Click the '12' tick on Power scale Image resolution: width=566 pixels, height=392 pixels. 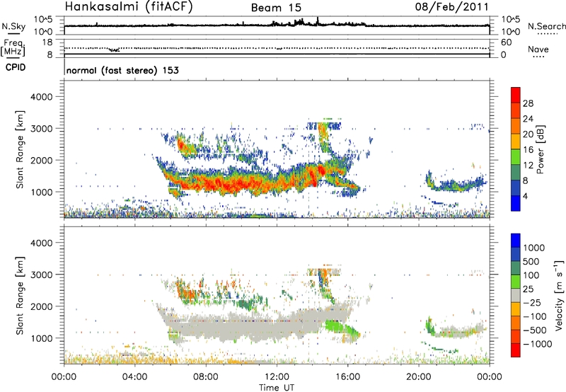pyautogui.click(x=528, y=166)
